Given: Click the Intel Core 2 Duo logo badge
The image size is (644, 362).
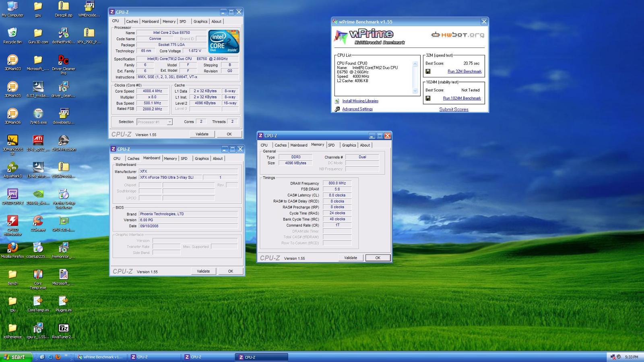Looking at the screenshot, I should (x=224, y=41).
